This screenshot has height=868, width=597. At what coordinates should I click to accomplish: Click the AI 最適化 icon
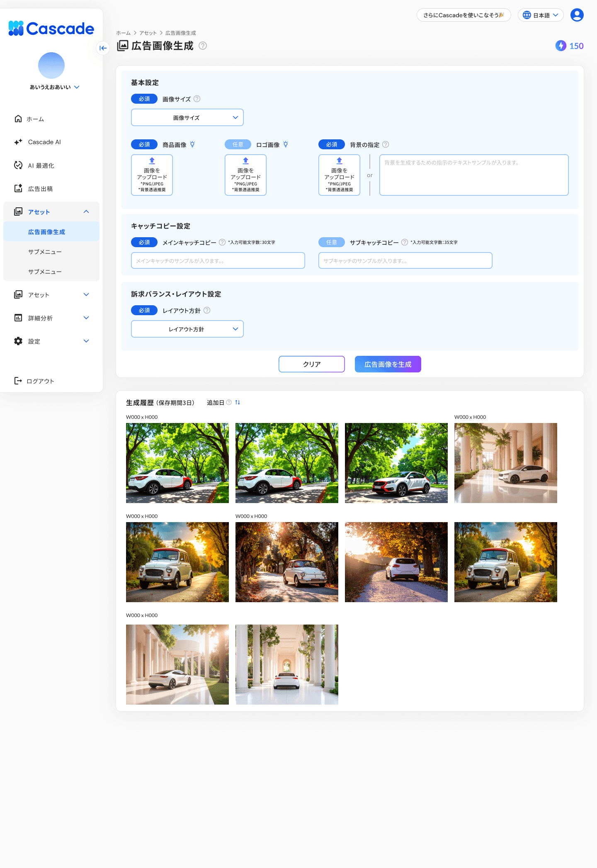[18, 165]
